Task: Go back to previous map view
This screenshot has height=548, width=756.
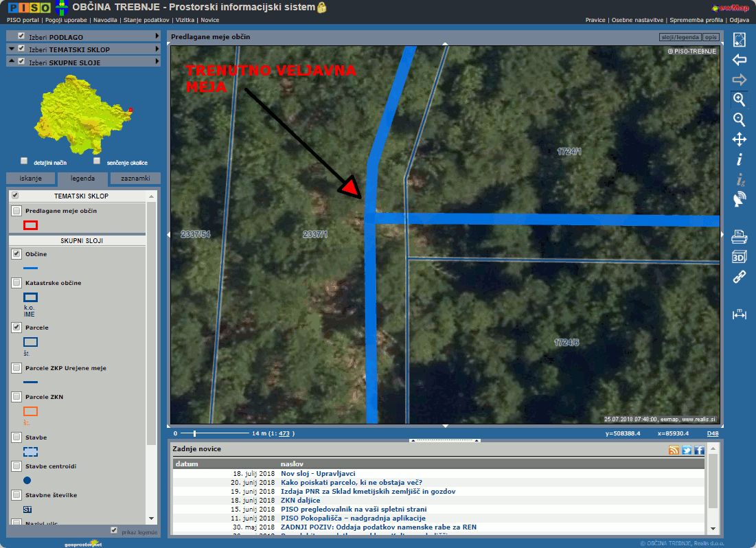Action: coord(739,60)
